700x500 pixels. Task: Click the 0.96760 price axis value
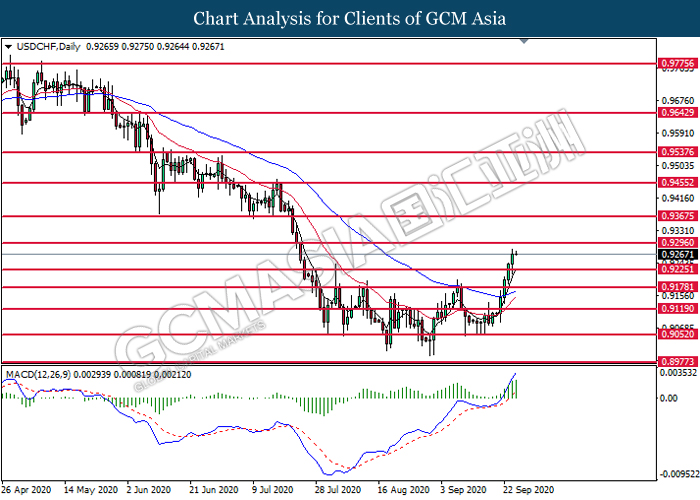pos(678,101)
